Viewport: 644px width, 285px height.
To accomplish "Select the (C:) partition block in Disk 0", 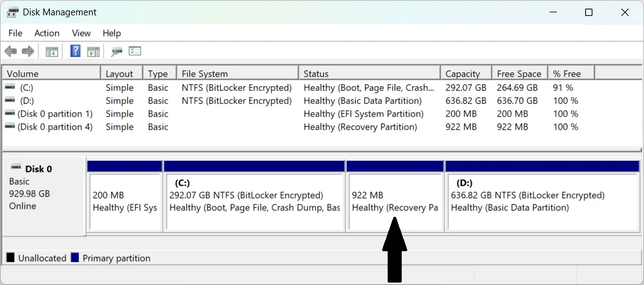I will pos(254,197).
